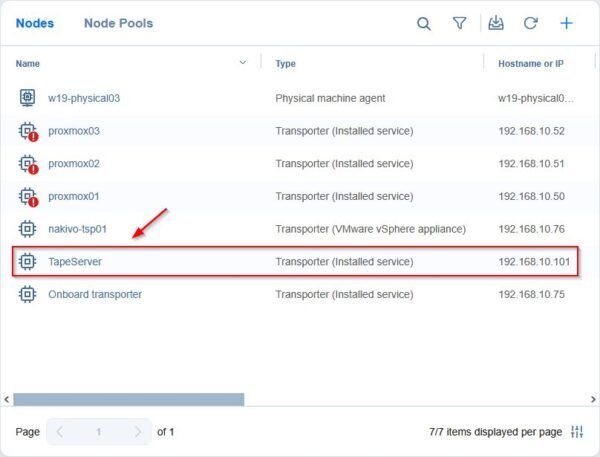Click the TapeServer transporter chip icon

[27, 262]
